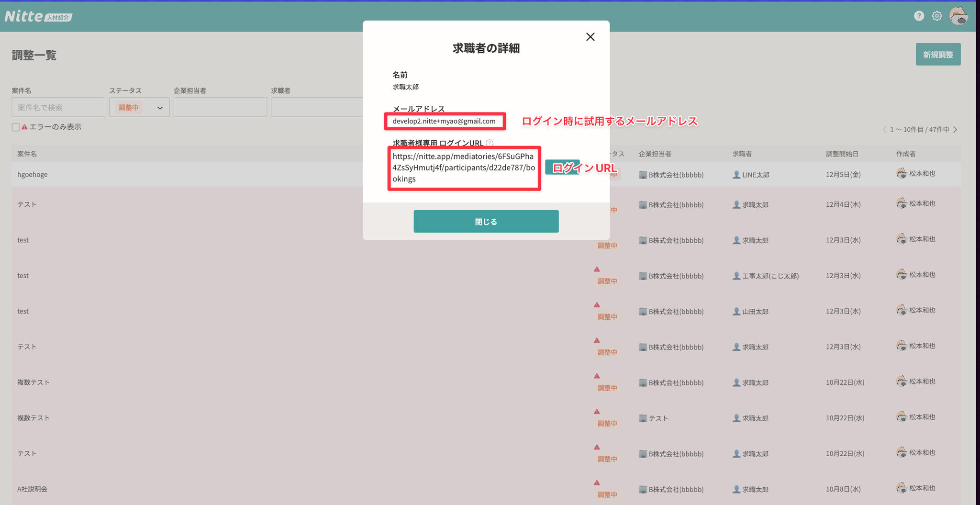Focus the 求職者 filter field
The image size is (980, 505).
317,107
